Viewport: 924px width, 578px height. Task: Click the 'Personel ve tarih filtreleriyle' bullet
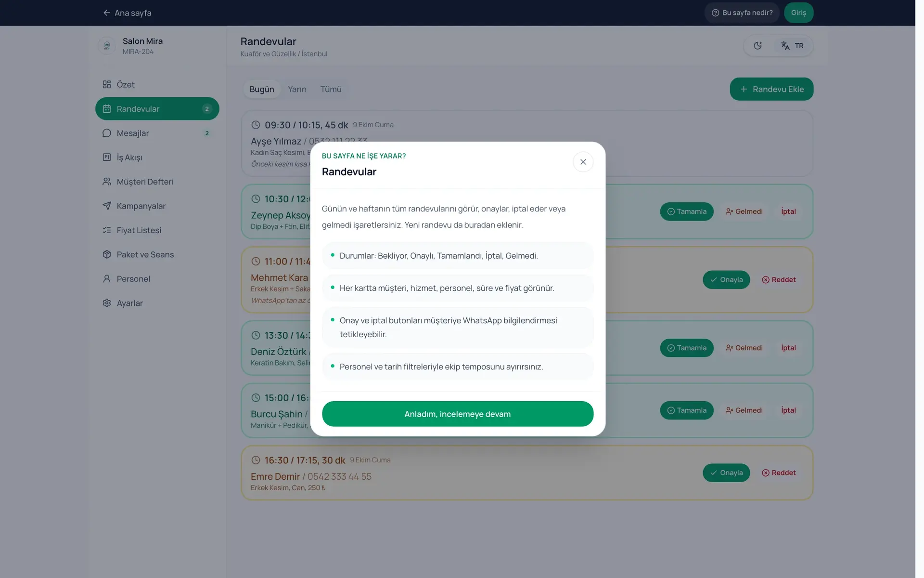tap(457, 367)
